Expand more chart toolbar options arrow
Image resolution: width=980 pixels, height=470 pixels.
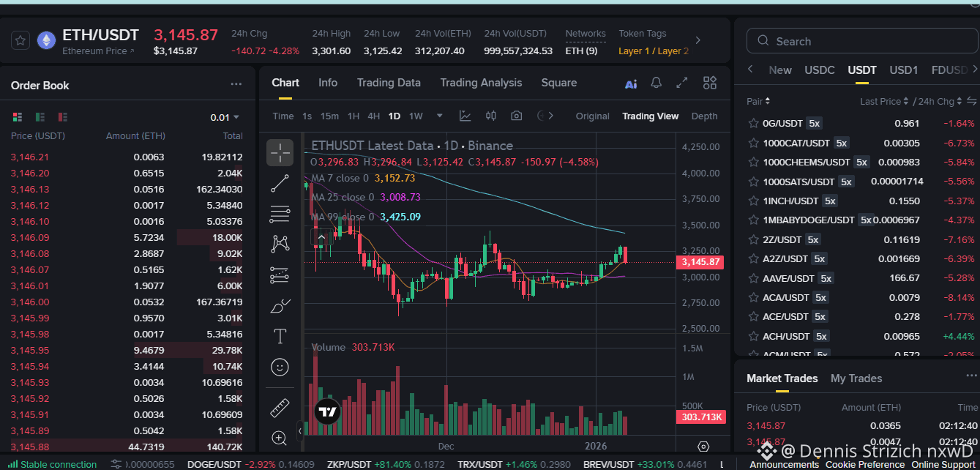tap(551, 116)
